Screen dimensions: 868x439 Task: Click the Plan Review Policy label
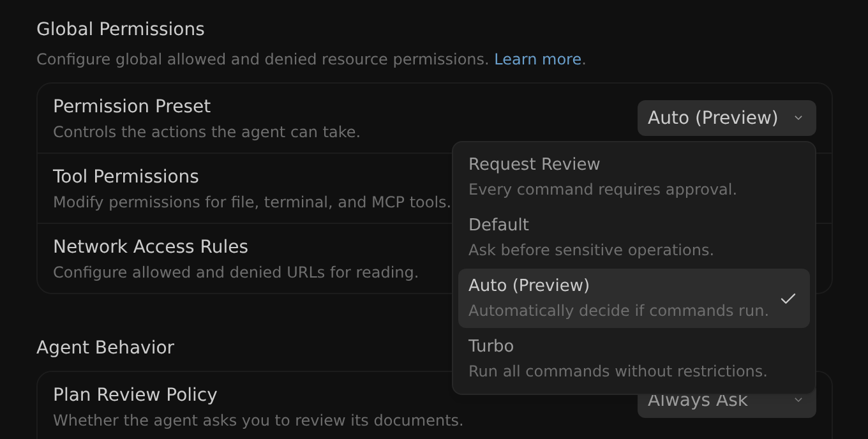pyautogui.click(x=135, y=395)
